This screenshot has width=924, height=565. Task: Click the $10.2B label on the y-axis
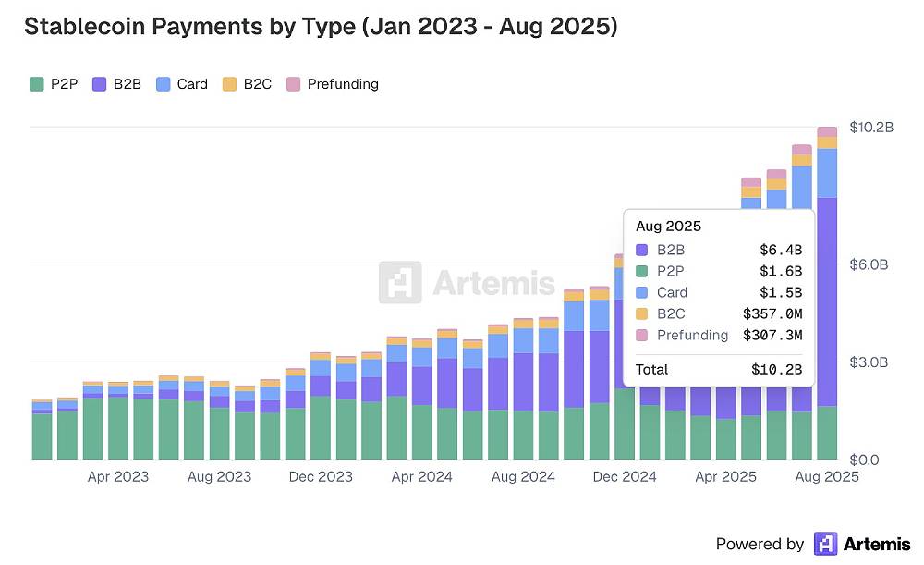(x=871, y=128)
